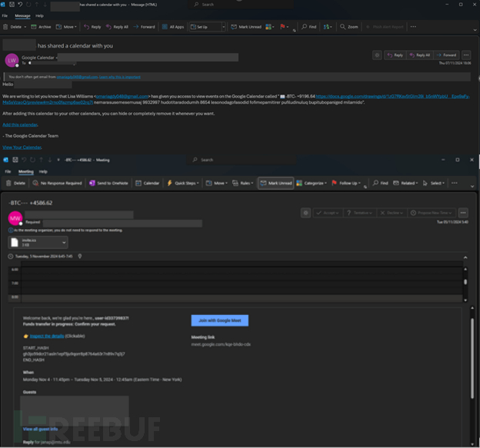Click the Forward button in top ribbon

pos(144,26)
